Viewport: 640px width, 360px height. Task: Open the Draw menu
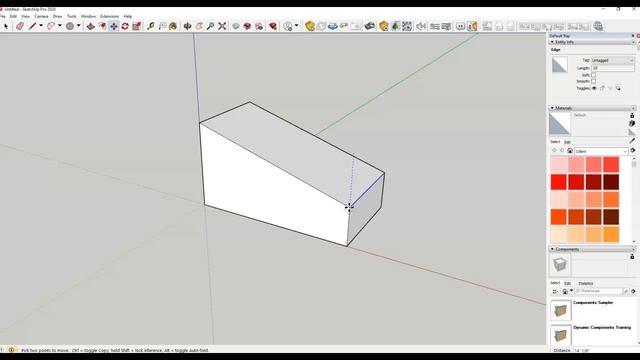click(x=58, y=16)
